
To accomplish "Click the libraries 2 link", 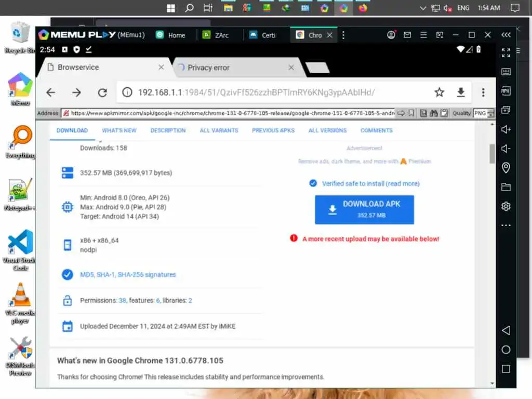I will click(190, 300).
